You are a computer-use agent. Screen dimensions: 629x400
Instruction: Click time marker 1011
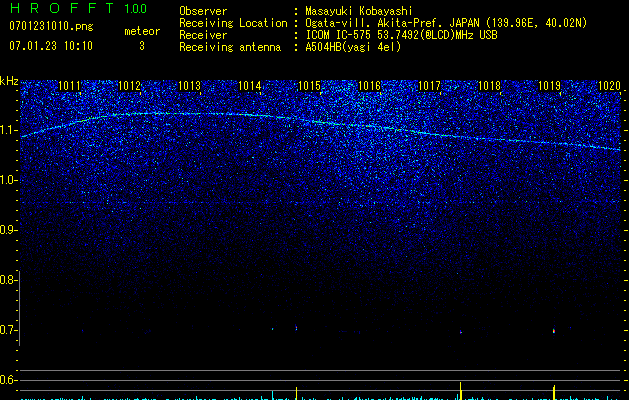[69, 86]
